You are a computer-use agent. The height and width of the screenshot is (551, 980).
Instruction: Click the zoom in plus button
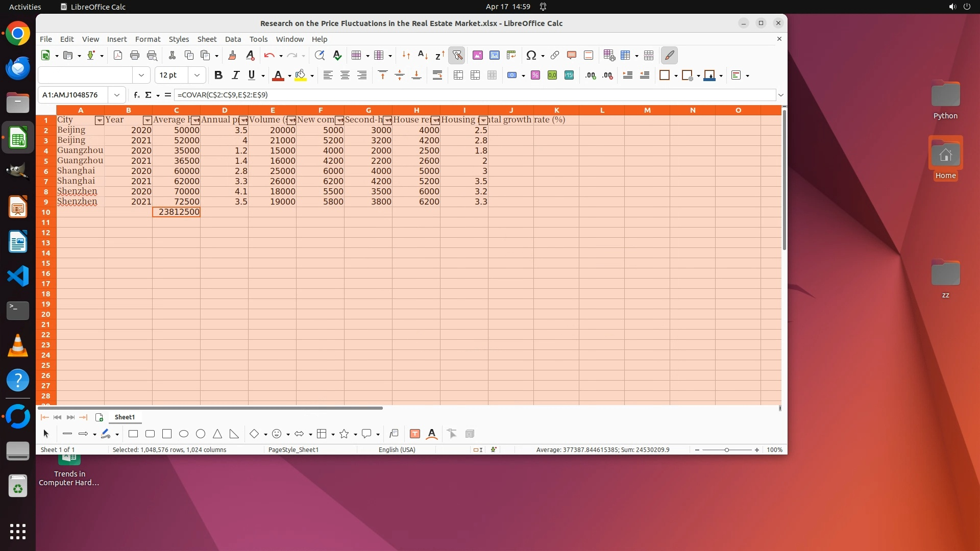click(x=756, y=450)
